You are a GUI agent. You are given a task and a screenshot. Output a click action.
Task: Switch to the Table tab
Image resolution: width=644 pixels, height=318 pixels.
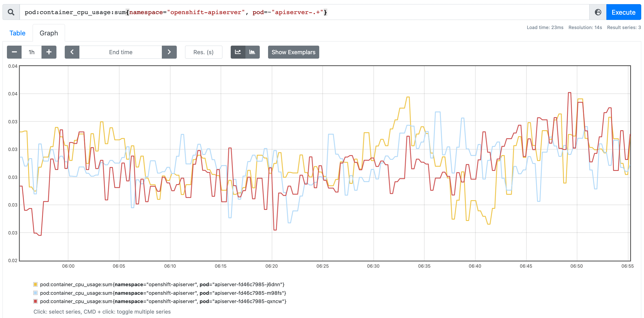point(17,33)
